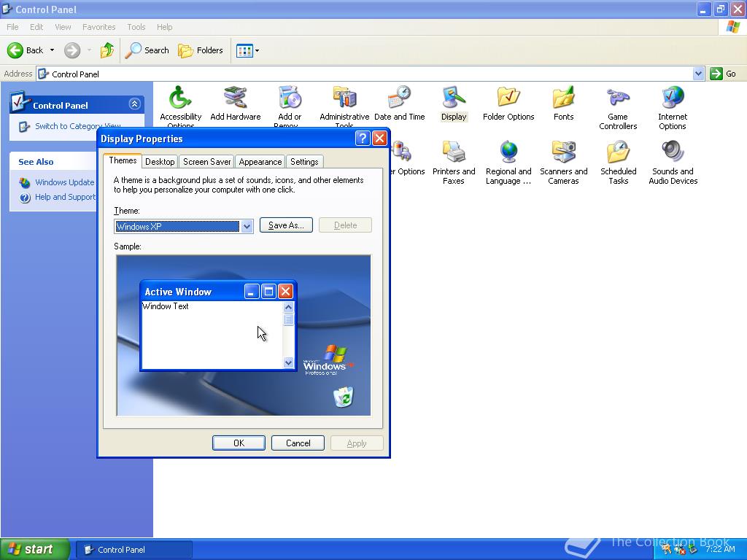The image size is (747, 560).
Task: Switch to the Desktop tab
Action: 160,162
